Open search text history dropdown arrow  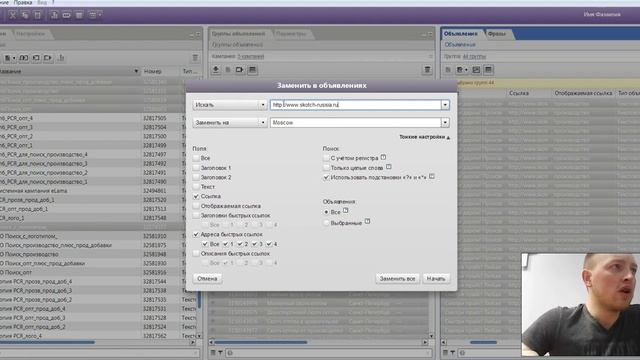pyautogui.click(x=445, y=105)
